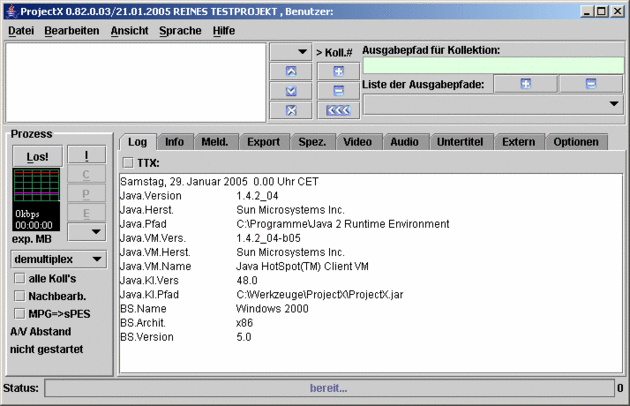The height and width of the screenshot is (406, 630).
Task: Expand the collection number dropdown
Action: coord(290,51)
